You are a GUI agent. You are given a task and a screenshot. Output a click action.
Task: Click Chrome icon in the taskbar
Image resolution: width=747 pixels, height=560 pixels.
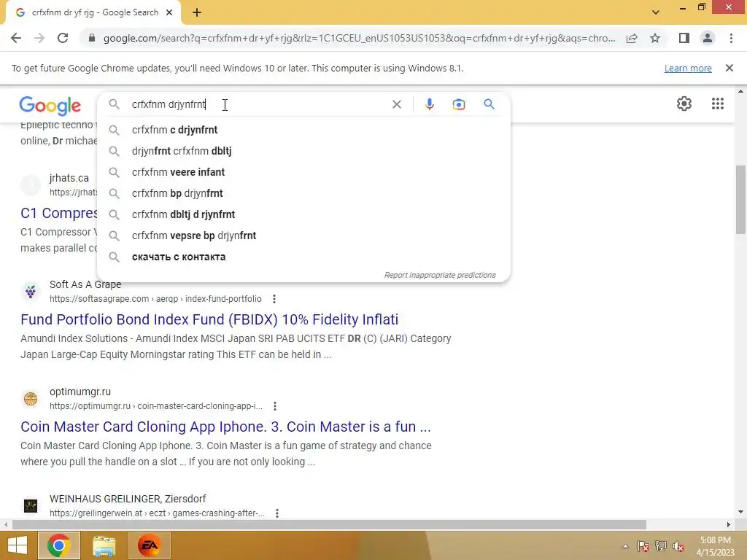point(58,545)
